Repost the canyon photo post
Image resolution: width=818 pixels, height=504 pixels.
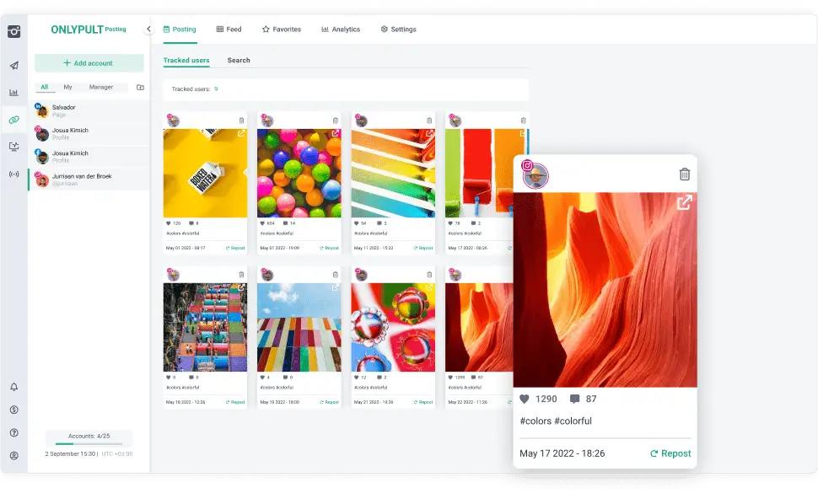[670, 453]
